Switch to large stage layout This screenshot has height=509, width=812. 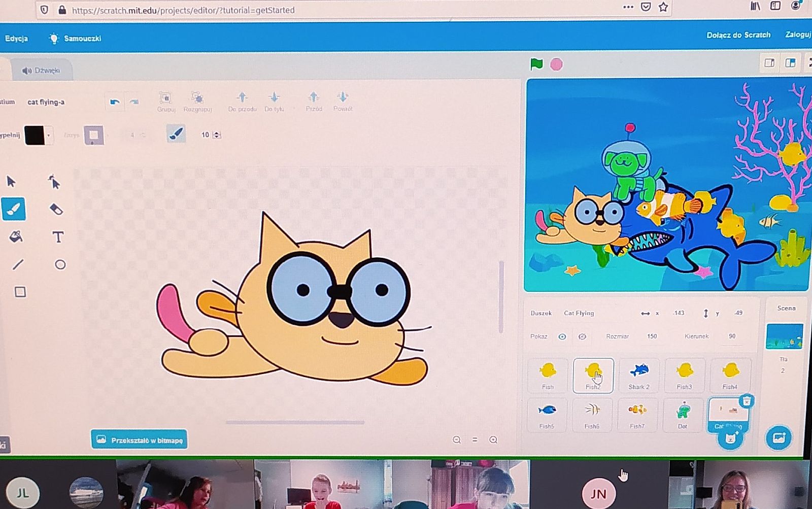pos(790,63)
